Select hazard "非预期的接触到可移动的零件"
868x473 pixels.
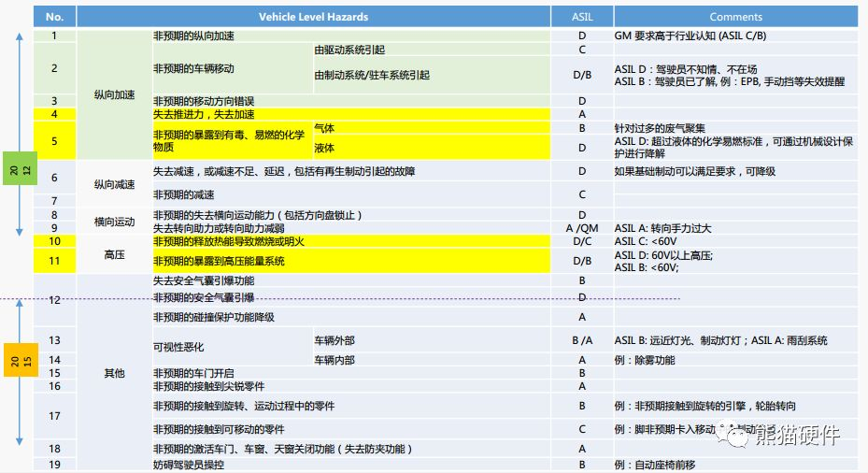click(219, 429)
